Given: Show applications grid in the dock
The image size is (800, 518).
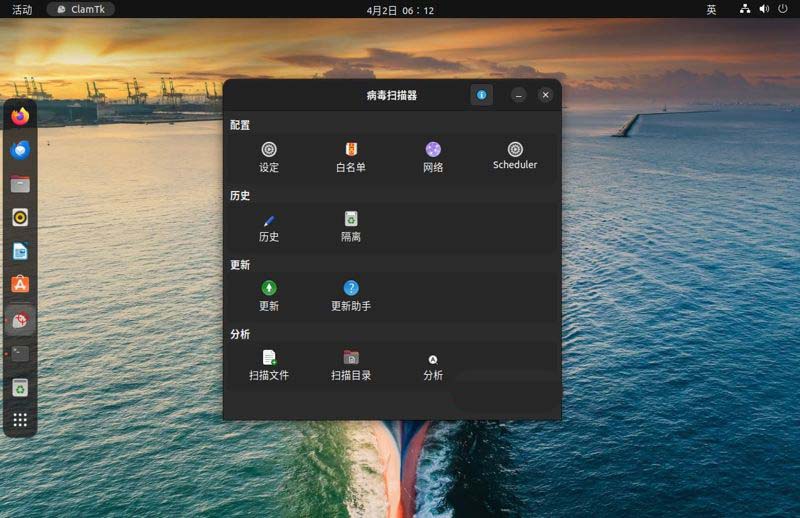Looking at the screenshot, I should point(20,420).
